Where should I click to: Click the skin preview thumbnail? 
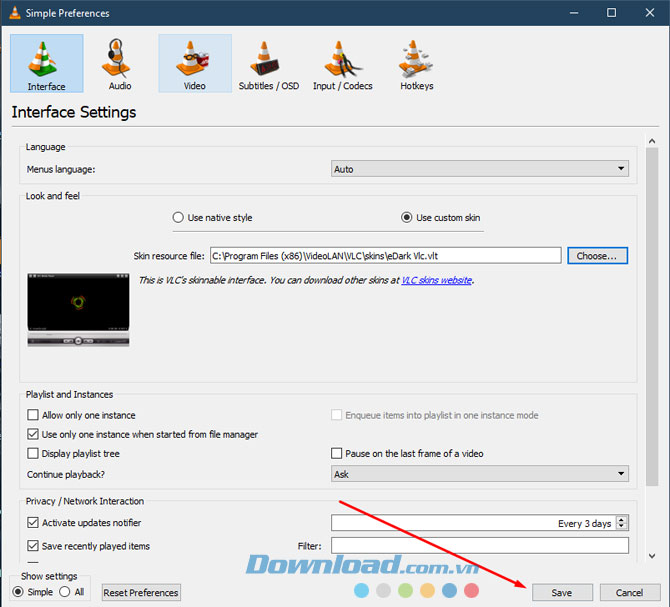coord(78,310)
